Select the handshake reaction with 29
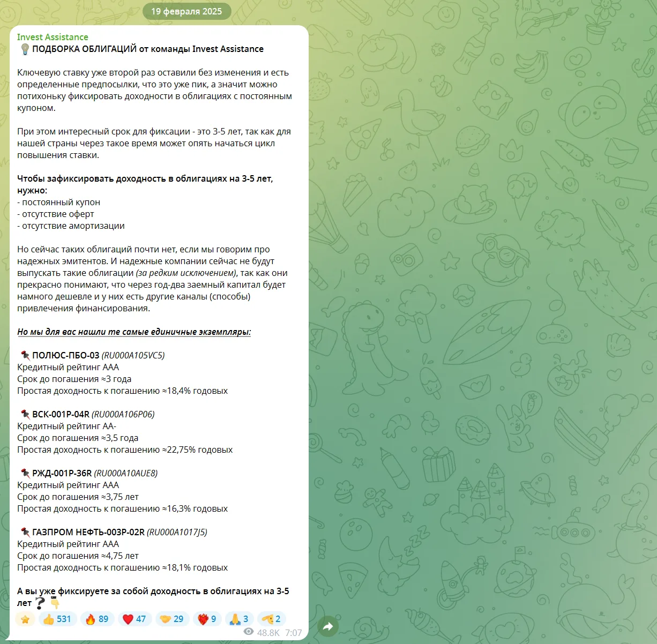Screen dimensions: 657x644 [x=172, y=619]
